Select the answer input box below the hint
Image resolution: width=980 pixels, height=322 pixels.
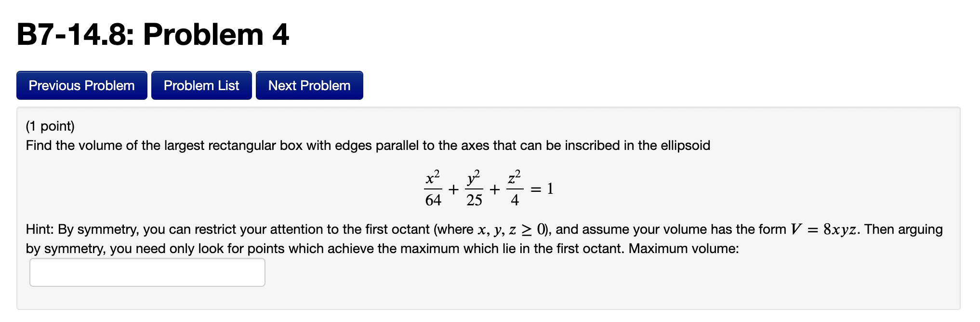pyautogui.click(x=147, y=272)
